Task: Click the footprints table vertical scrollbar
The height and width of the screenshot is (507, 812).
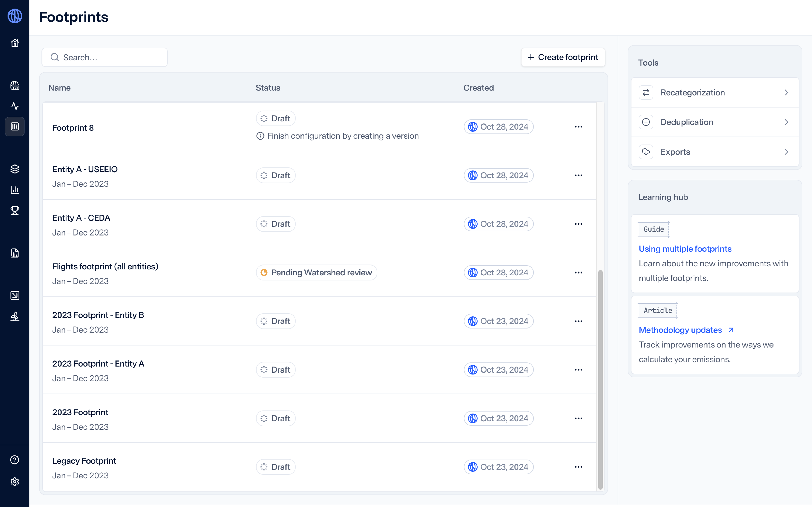Action: (x=600, y=379)
